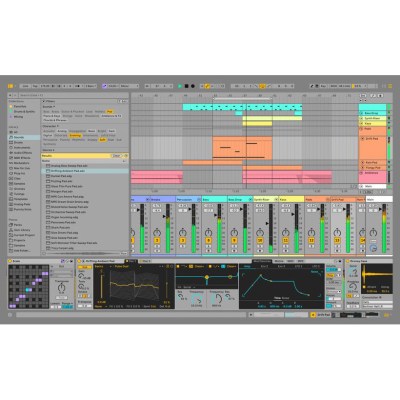
Task: Open User Library under Places
Action: [x=22, y=230]
